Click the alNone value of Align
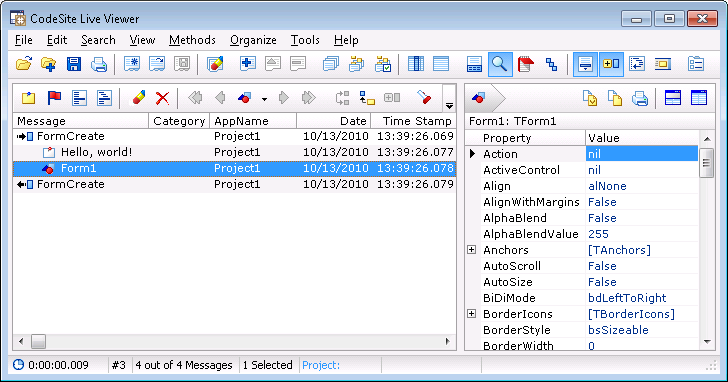This screenshot has height=382, width=728. tap(607, 186)
